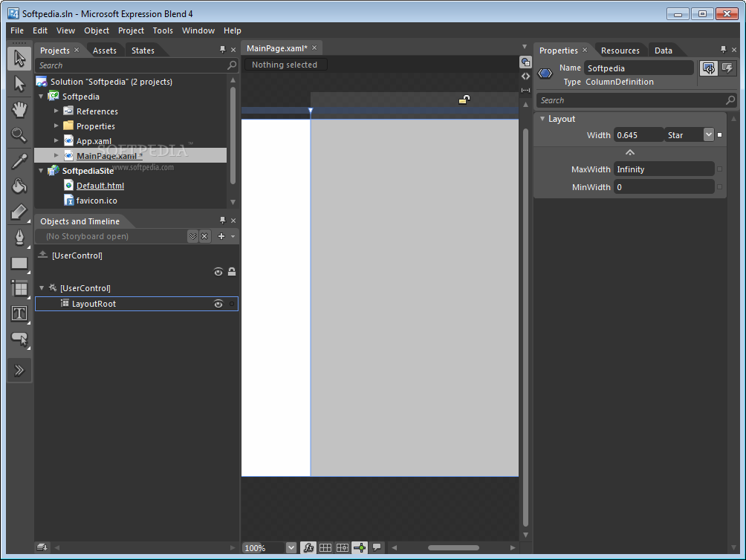Switch to Split view icon
The height and width of the screenshot is (560, 746).
click(x=525, y=90)
